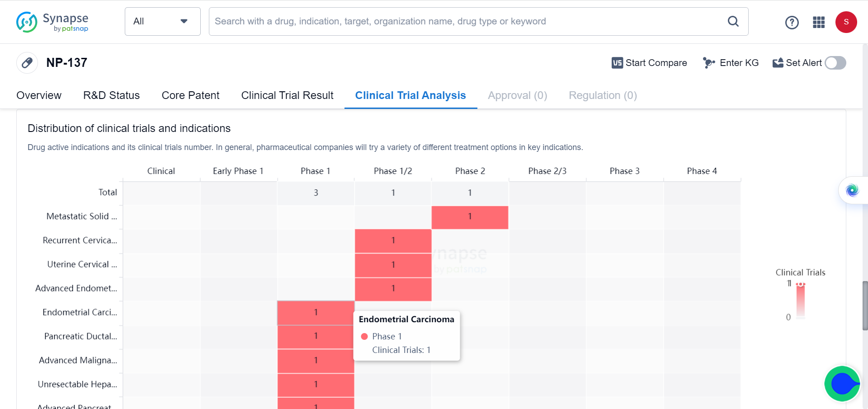This screenshot has width=868, height=409.
Task: Click the floating swirl assistant icon on the right edge
Action: (x=852, y=190)
